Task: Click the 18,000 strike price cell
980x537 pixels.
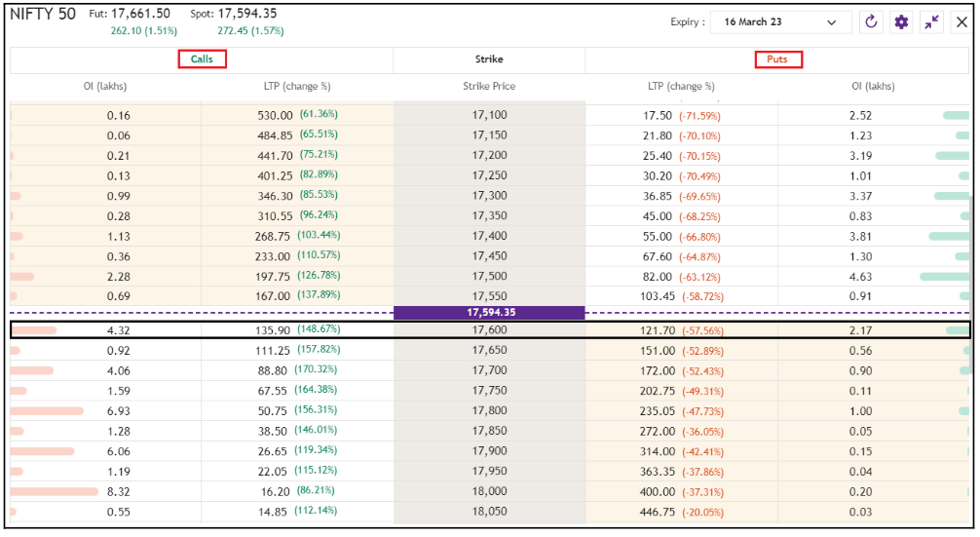Action: [489, 491]
